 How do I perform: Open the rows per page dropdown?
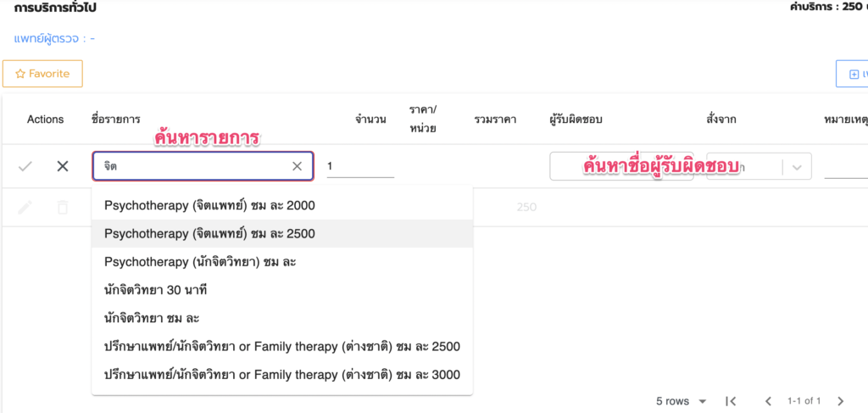click(682, 401)
